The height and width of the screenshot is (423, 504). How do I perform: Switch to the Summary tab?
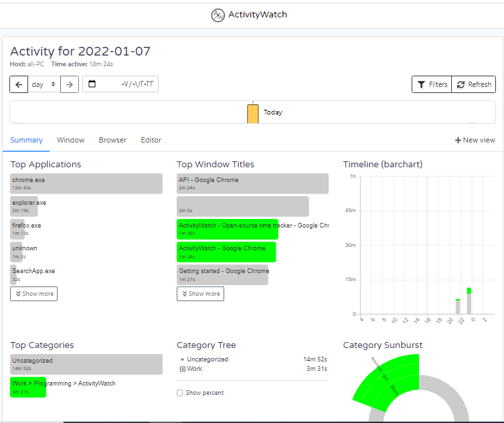(x=26, y=140)
